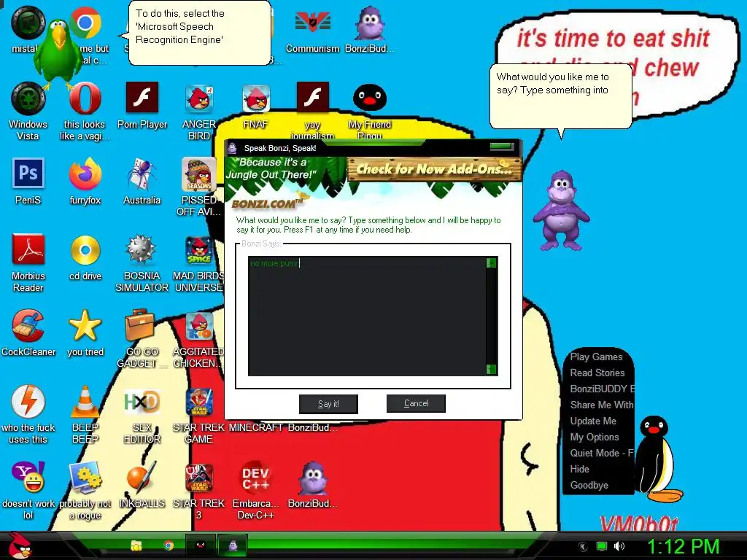
Task: Open the GO GO GADGET briefcase icon
Action: (x=140, y=326)
